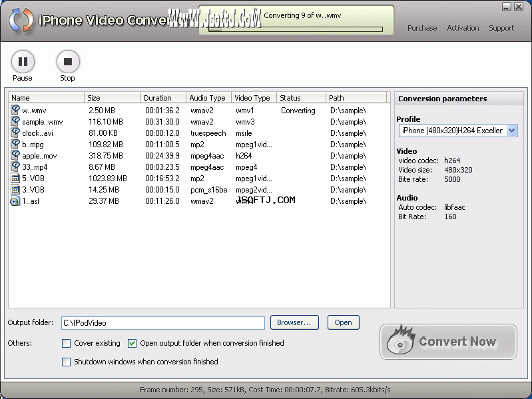Click the 318.75 MB size cell

(106, 156)
